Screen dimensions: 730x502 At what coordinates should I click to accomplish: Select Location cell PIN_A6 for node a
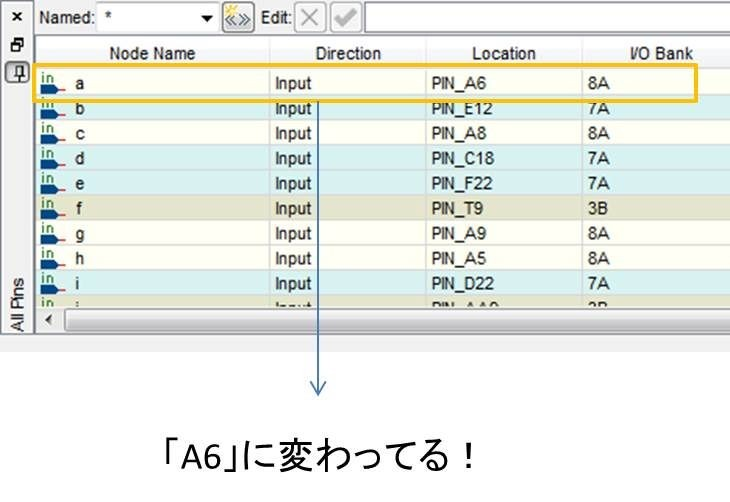pos(503,84)
